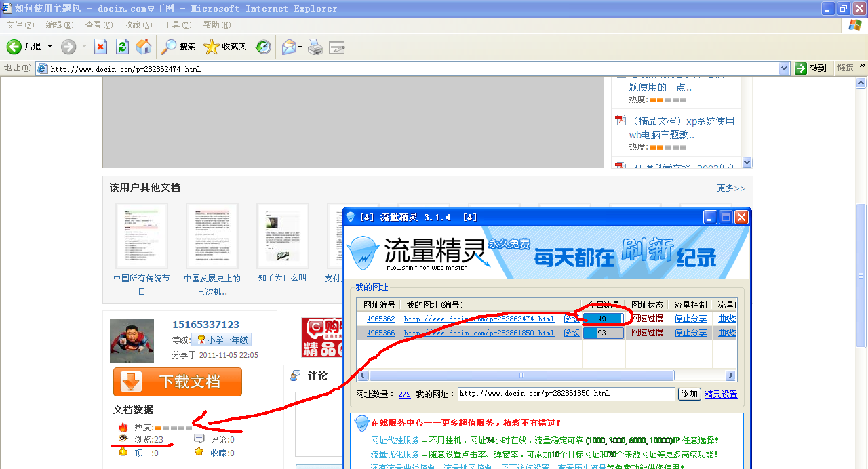Screen dimensions: 868x469
Task: Click the 网址状态 column header
Action: pos(647,304)
